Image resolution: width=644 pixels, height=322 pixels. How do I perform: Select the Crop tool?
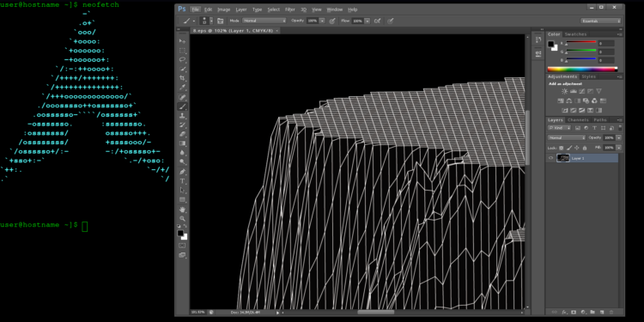coord(182,78)
